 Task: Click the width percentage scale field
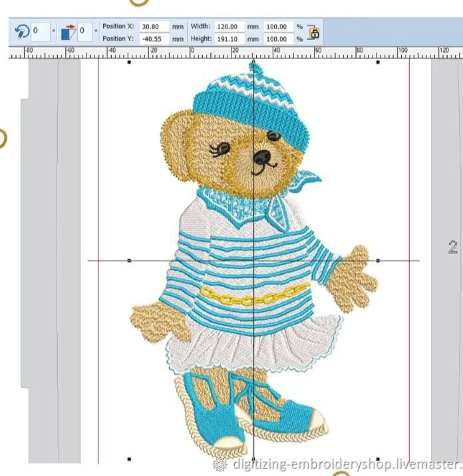[277, 27]
